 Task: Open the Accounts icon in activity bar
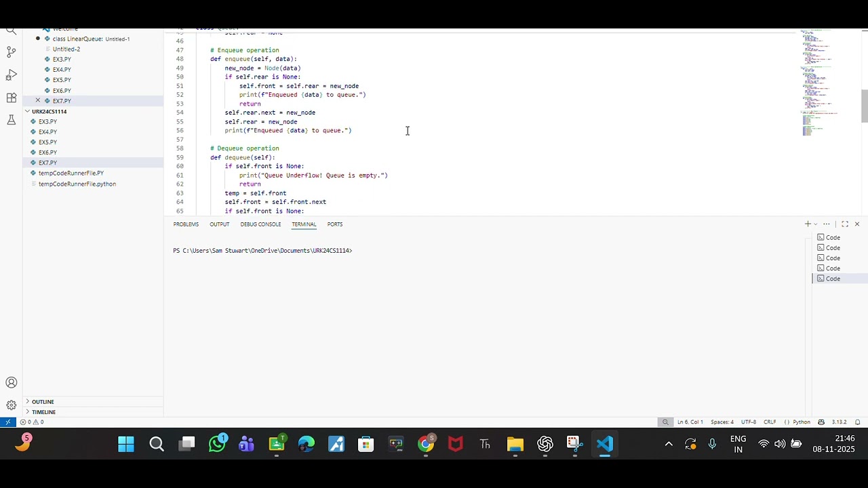point(11,383)
